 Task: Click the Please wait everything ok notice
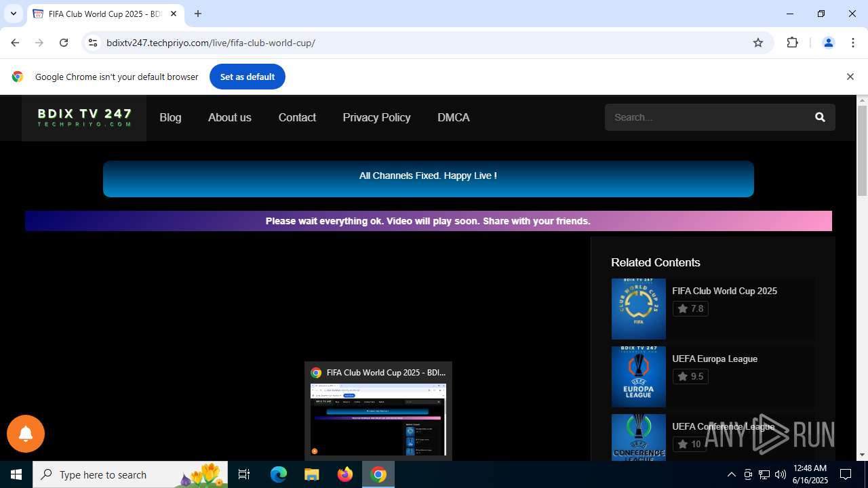[x=429, y=221]
